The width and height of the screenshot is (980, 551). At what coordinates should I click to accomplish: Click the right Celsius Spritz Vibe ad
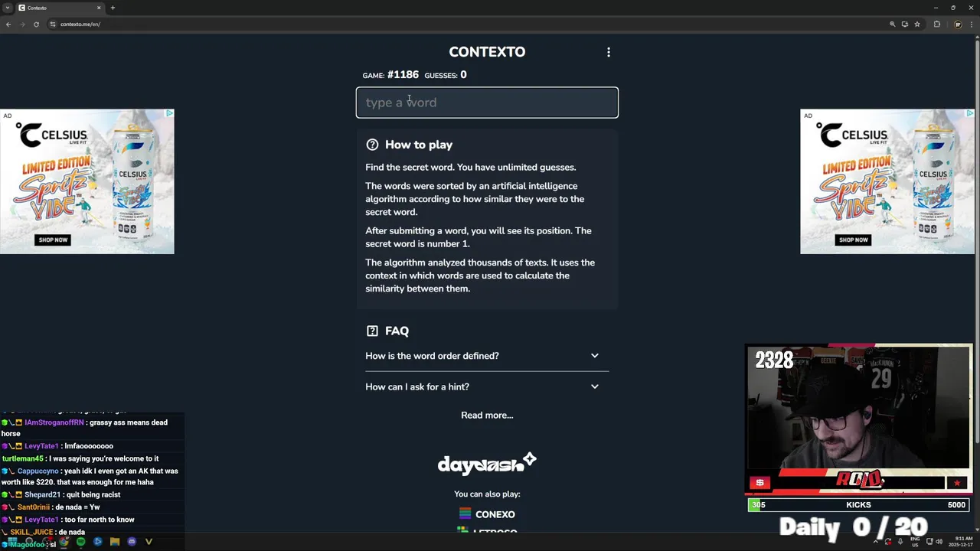(x=887, y=181)
